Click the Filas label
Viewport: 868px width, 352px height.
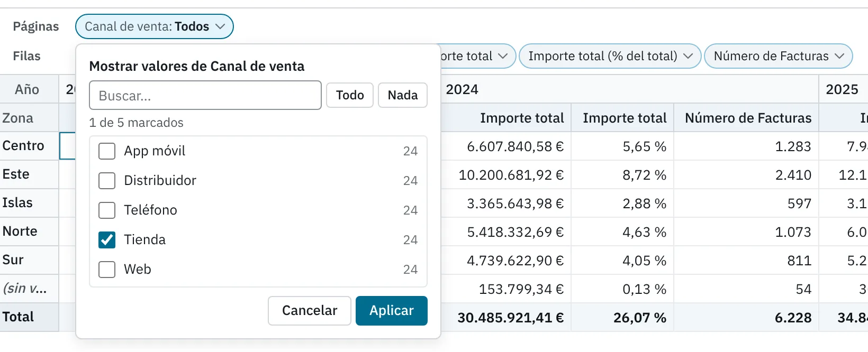tap(27, 56)
